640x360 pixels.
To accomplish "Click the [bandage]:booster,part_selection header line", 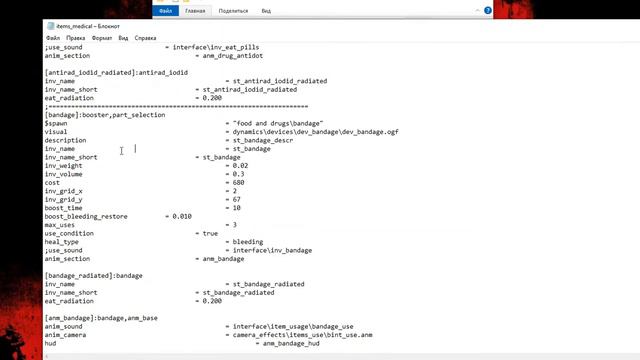I will (x=105, y=115).
